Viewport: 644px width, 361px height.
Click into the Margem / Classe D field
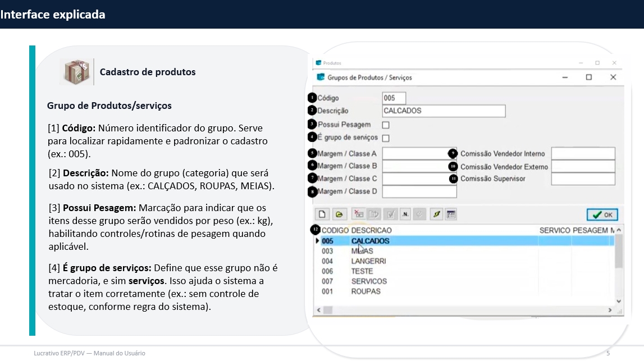click(x=419, y=191)
